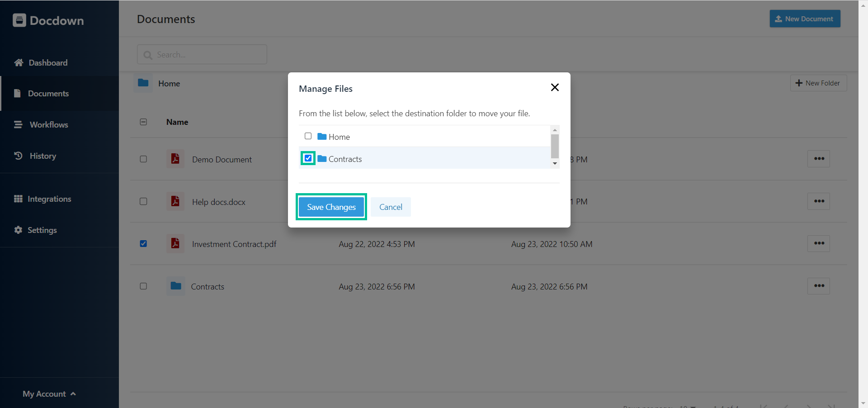This screenshot has height=408, width=868.
Task: Select the Workflows sidebar icon
Action: [18, 124]
